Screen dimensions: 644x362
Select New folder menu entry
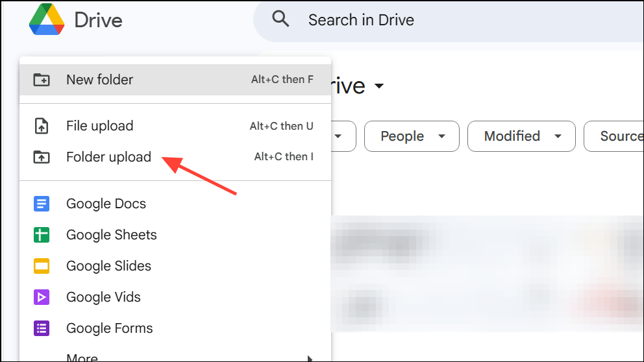point(175,80)
